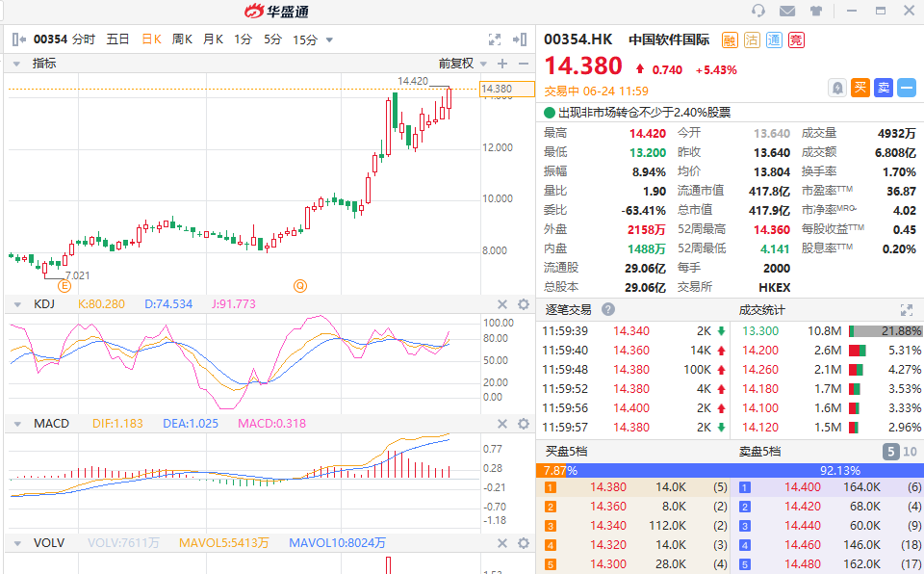
Task: Click the price alert bell icon
Action: 837,88
